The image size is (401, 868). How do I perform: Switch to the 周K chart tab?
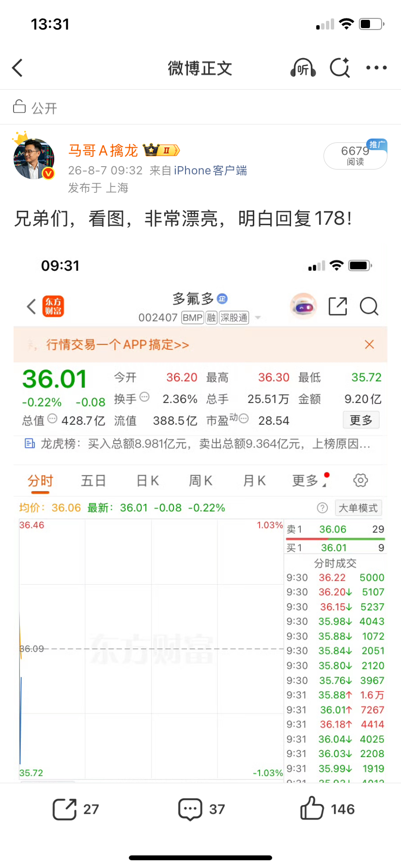point(200,481)
